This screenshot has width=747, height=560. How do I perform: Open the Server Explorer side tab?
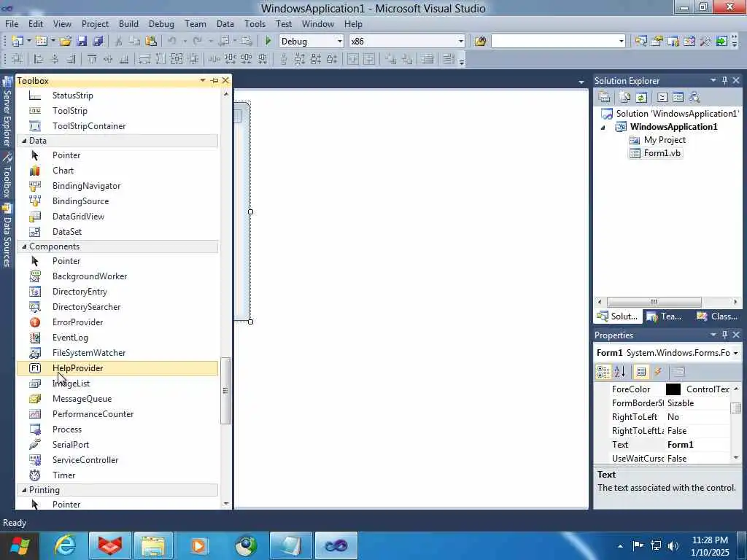point(7,112)
